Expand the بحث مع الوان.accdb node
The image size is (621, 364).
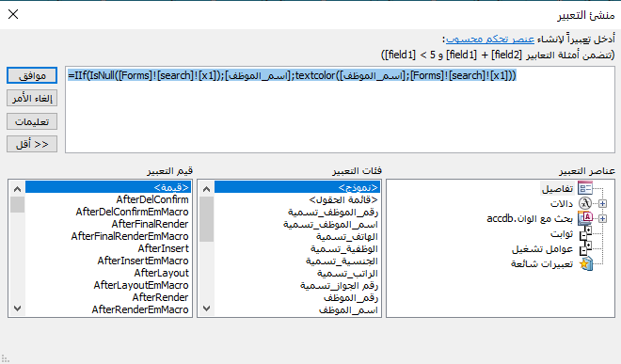tap(602, 218)
